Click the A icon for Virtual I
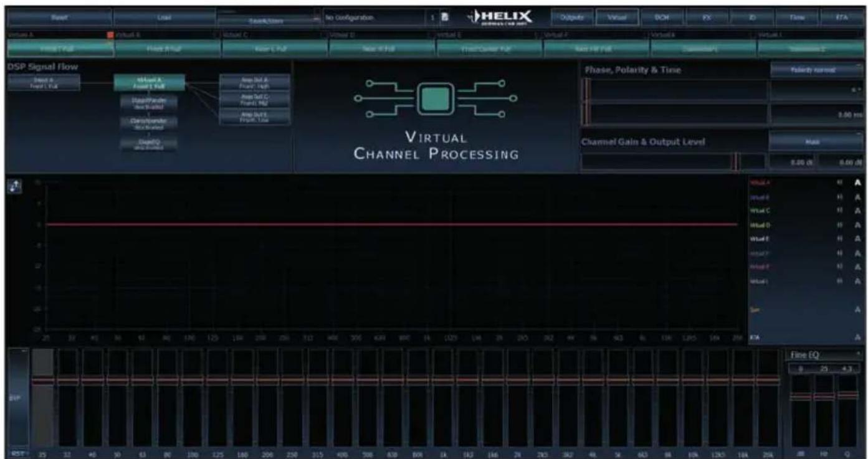The height and width of the screenshot is (459, 868). coord(857,282)
